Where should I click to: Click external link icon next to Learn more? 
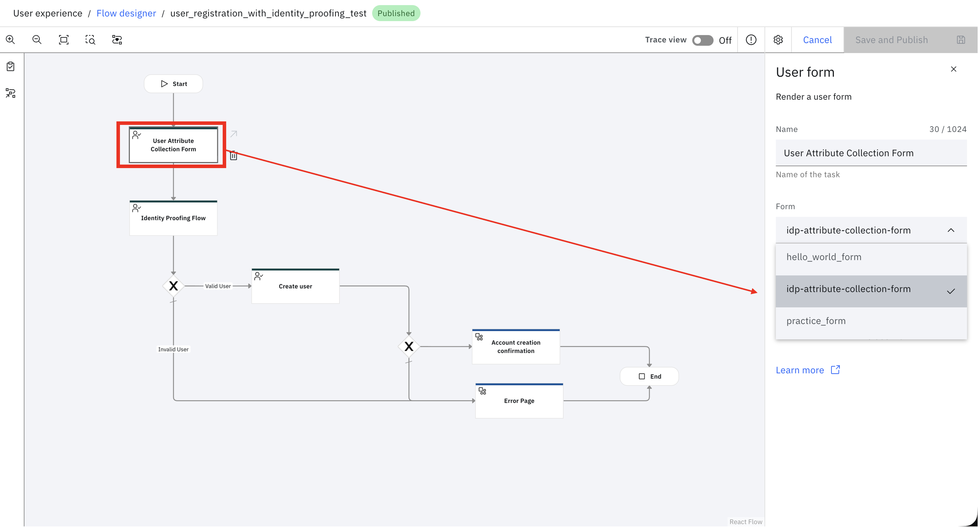tap(836, 370)
